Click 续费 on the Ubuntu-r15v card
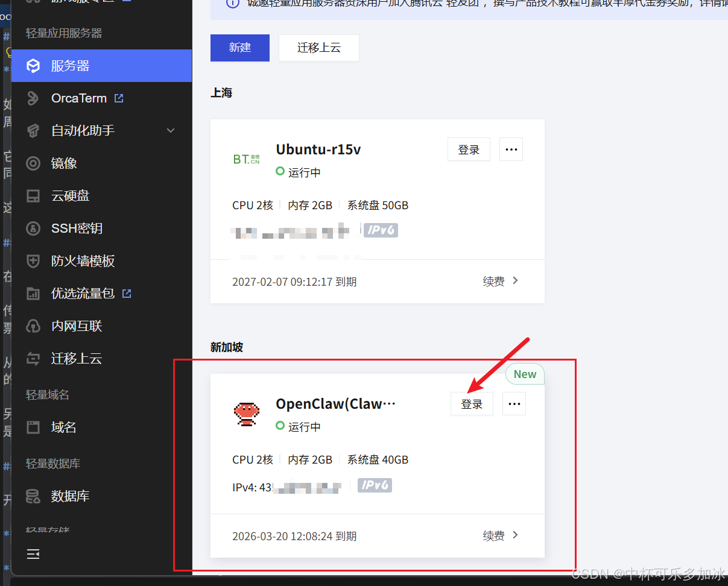 (x=493, y=282)
